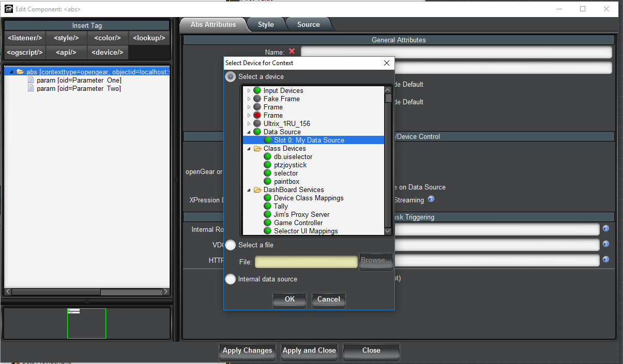Insert a <device/> tag
Screen dimensions: 623x364
pos(108,52)
